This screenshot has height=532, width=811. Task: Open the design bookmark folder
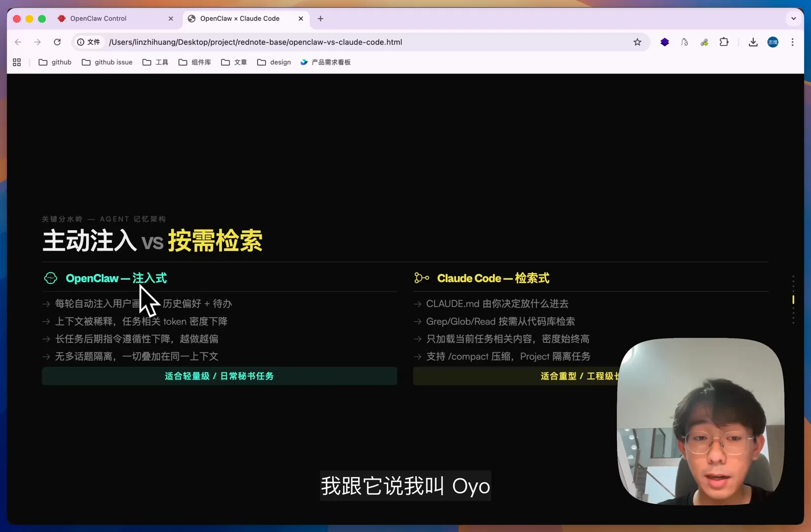coord(274,62)
